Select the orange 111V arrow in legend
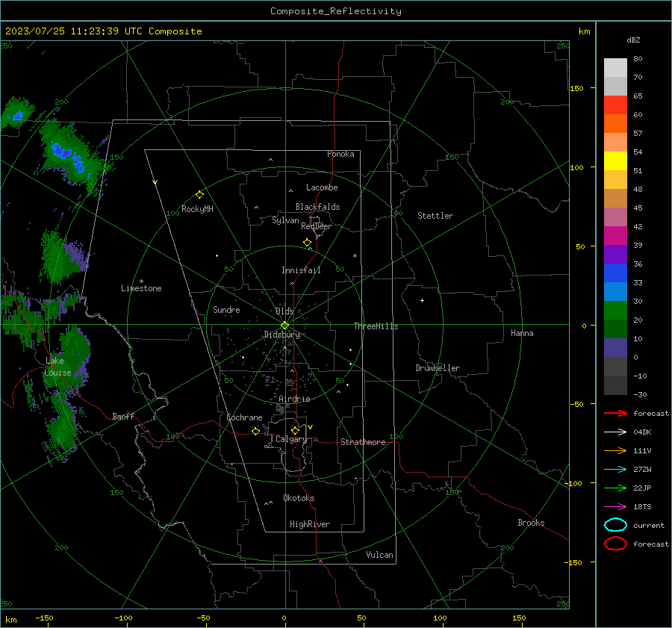 tap(615, 450)
